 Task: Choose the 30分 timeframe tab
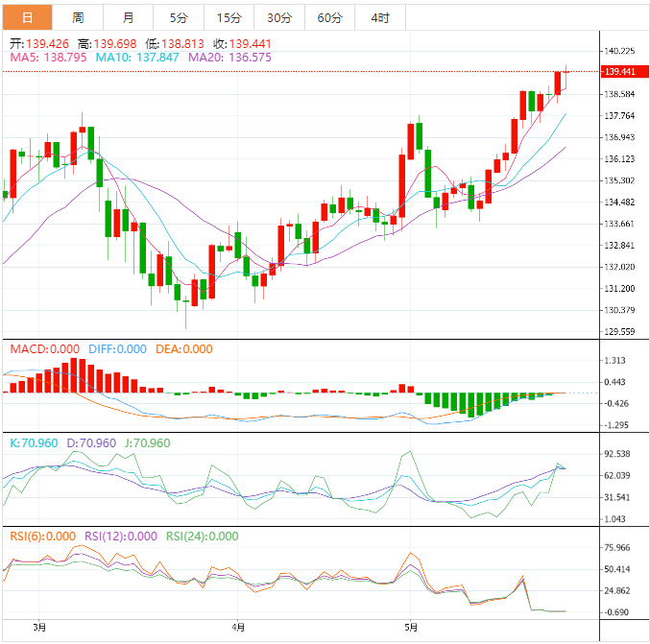click(279, 17)
